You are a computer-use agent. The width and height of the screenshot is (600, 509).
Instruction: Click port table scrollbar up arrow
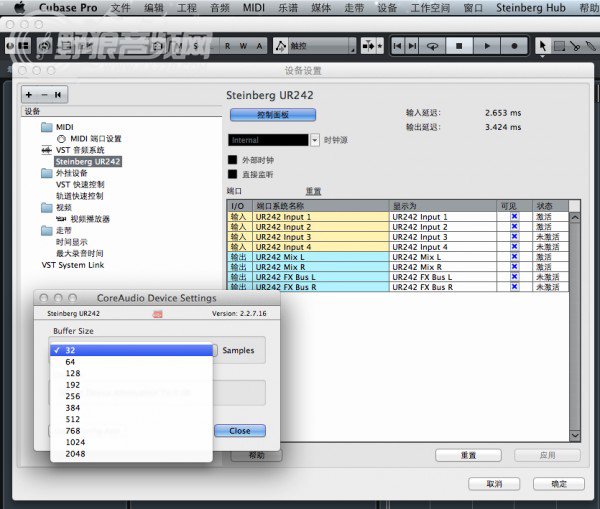(x=575, y=218)
